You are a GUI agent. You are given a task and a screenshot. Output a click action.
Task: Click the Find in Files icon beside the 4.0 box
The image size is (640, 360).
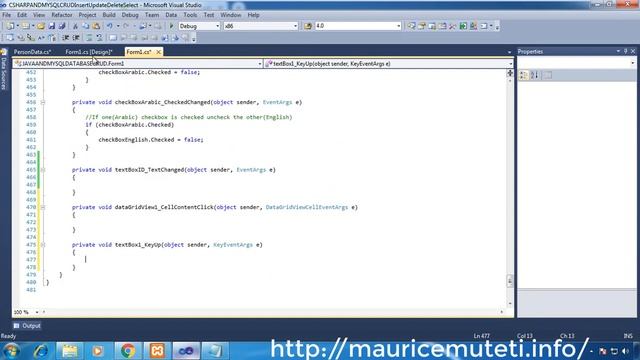(308, 26)
